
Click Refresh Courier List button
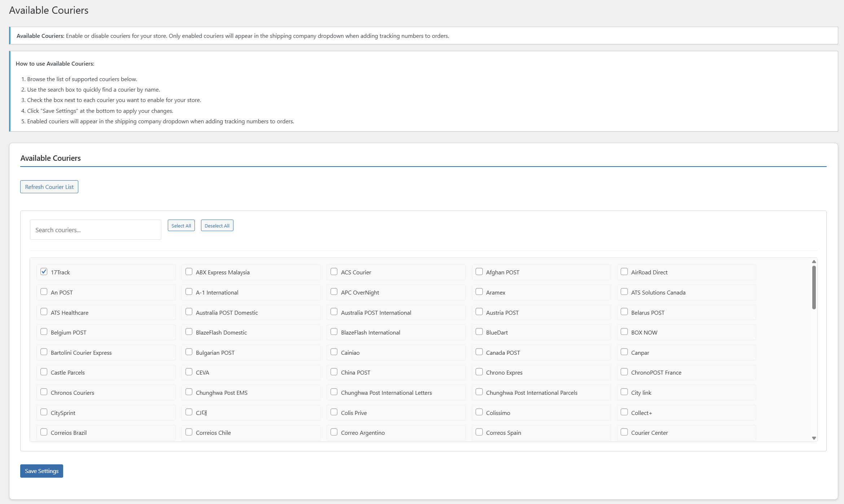click(49, 187)
